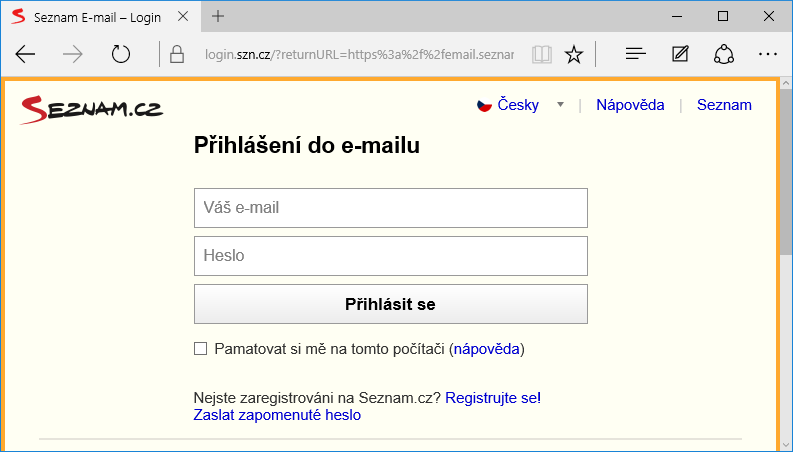Click Zaslat zapomenuté heslo link
793x452 pixels.
tap(277, 415)
